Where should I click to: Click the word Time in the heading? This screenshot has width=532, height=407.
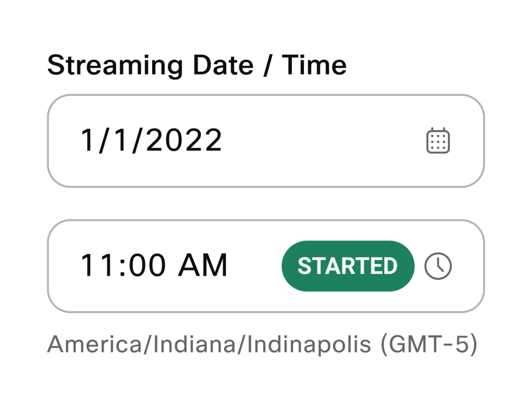click(315, 65)
